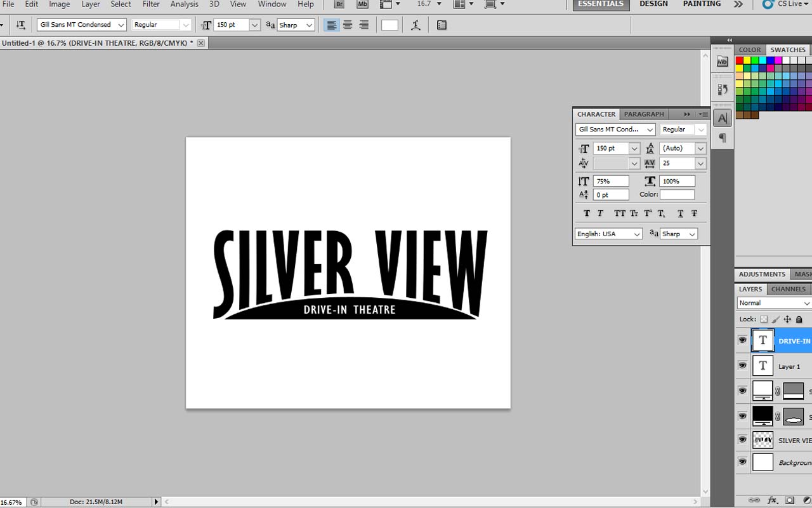The height and width of the screenshot is (508, 812).
Task: Open English: USA language dropdown
Action: (x=638, y=234)
